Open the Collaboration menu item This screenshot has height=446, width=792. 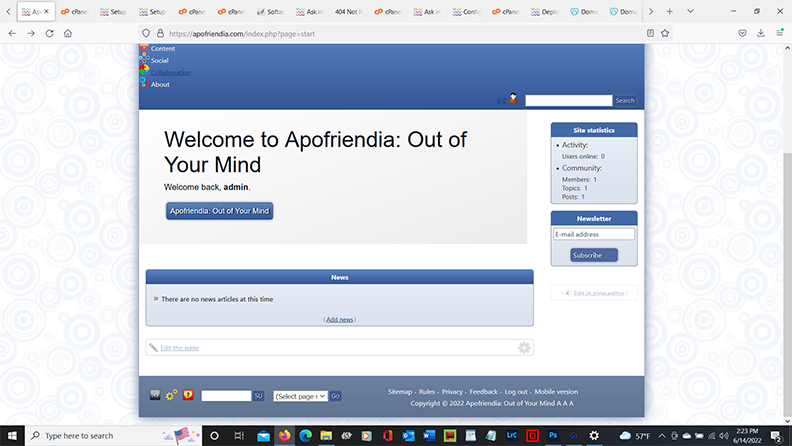click(x=171, y=72)
